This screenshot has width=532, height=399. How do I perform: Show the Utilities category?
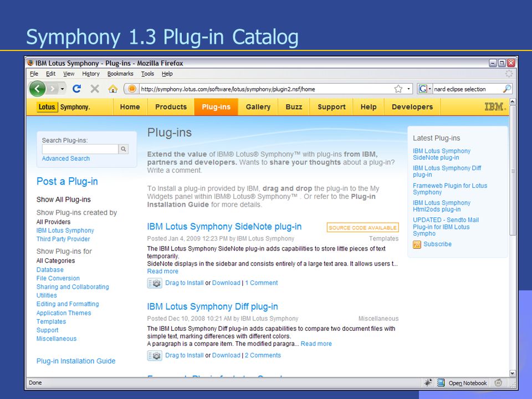[x=47, y=295]
